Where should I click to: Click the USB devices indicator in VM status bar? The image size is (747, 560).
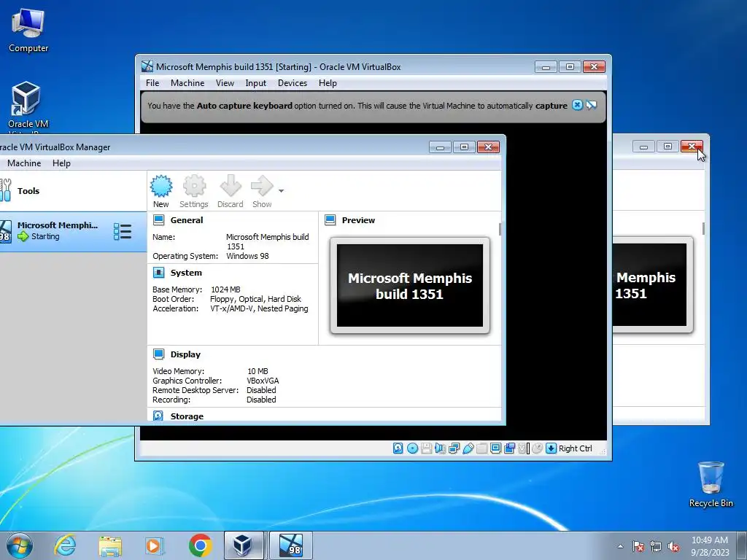(468, 448)
